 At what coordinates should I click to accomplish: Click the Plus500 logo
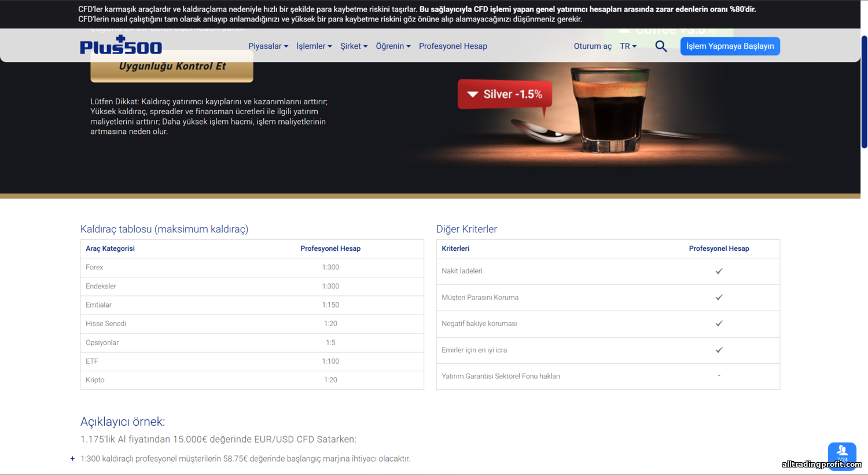tap(121, 46)
